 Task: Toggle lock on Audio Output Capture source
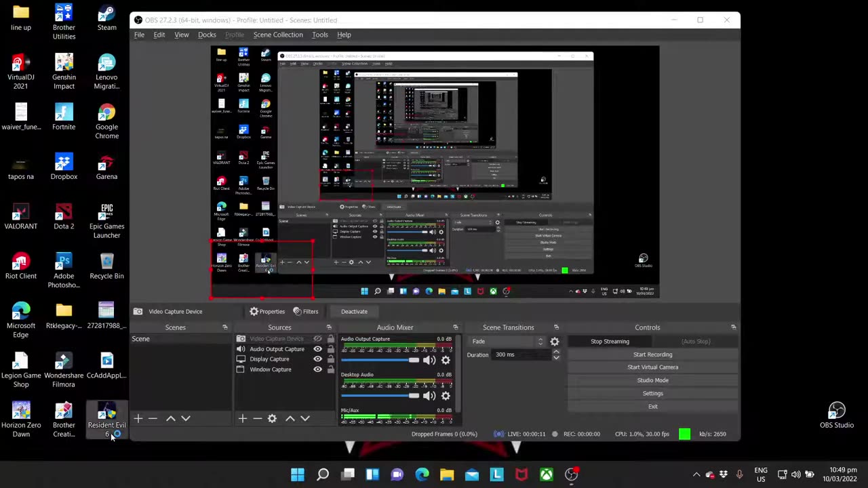[330, 349]
